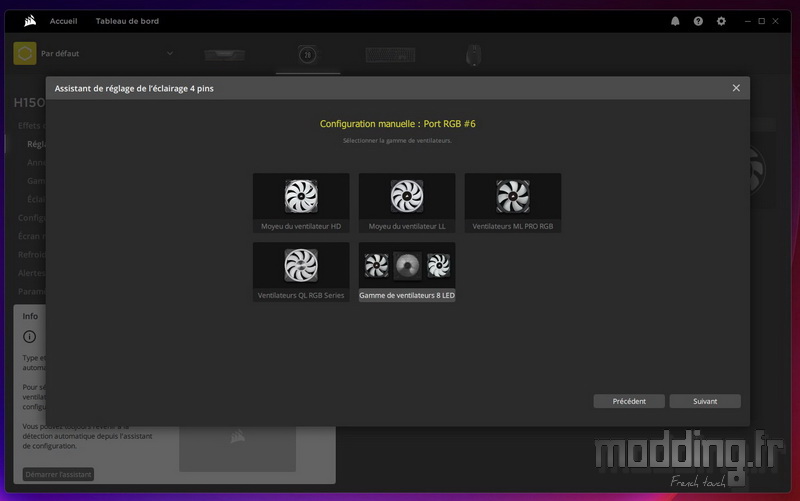800x501 pixels.
Task: Click the Suivant button
Action: (705, 401)
